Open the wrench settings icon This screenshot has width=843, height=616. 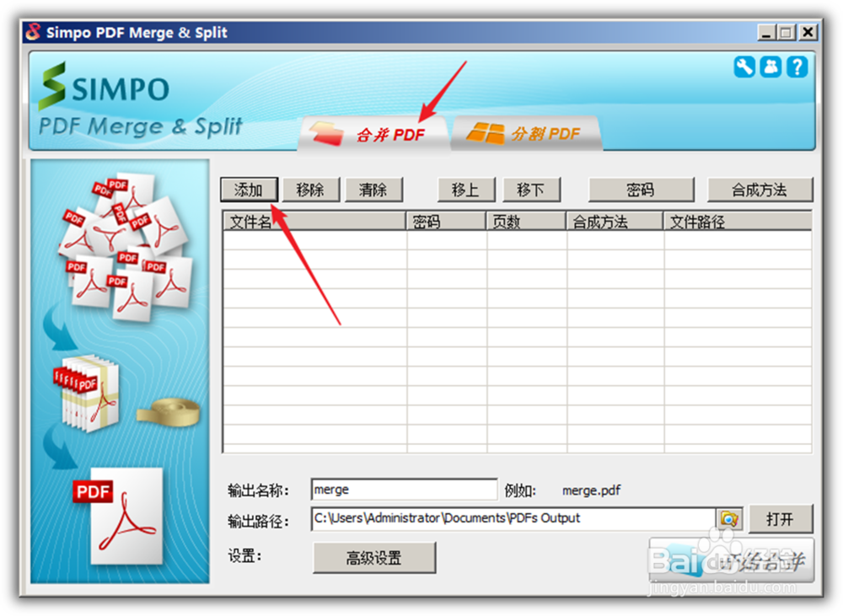click(744, 67)
